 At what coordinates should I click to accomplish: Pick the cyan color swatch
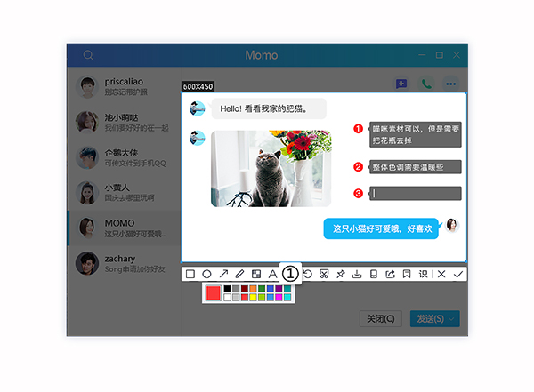click(x=287, y=298)
